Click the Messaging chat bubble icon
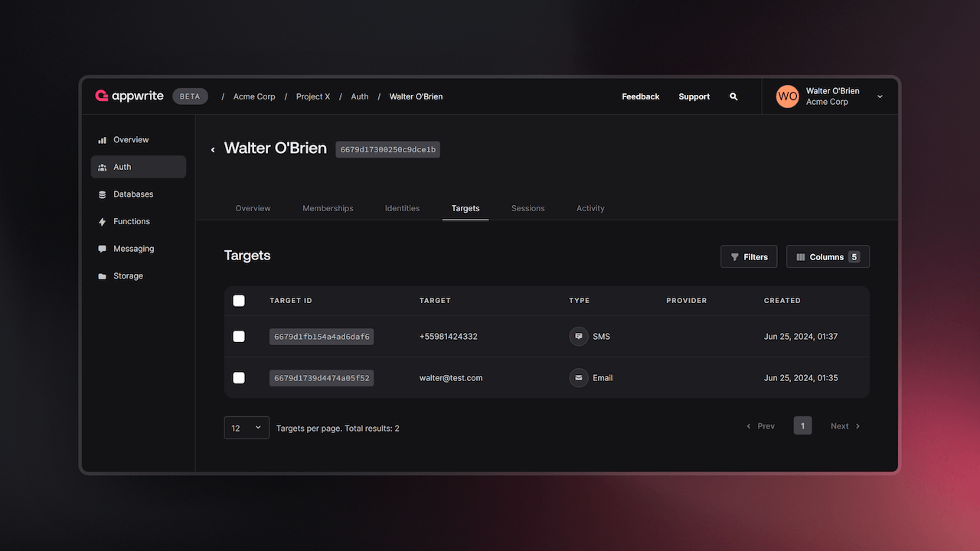Image resolution: width=980 pixels, height=551 pixels. (x=103, y=249)
